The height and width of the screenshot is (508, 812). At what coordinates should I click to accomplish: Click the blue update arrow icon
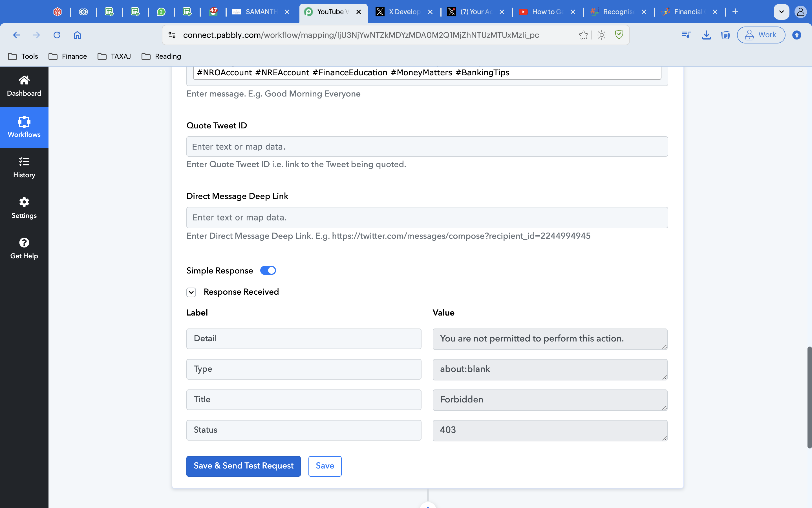(x=796, y=35)
